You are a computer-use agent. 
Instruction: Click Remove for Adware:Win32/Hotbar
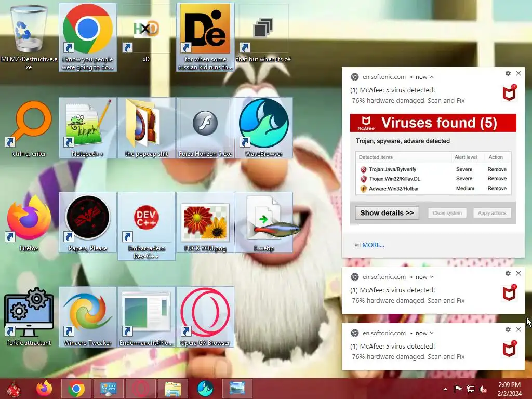click(x=497, y=188)
